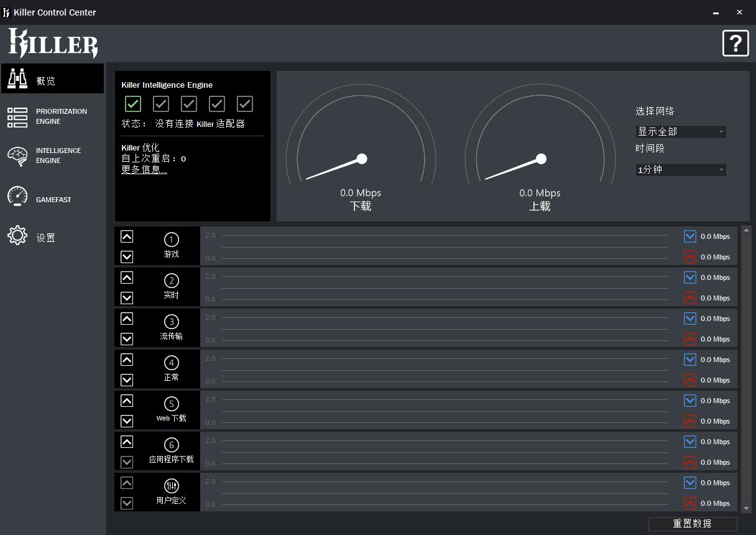Toggle blue download indicator for 应用程序下载
Screen dimensions: 756x535
coord(690,442)
